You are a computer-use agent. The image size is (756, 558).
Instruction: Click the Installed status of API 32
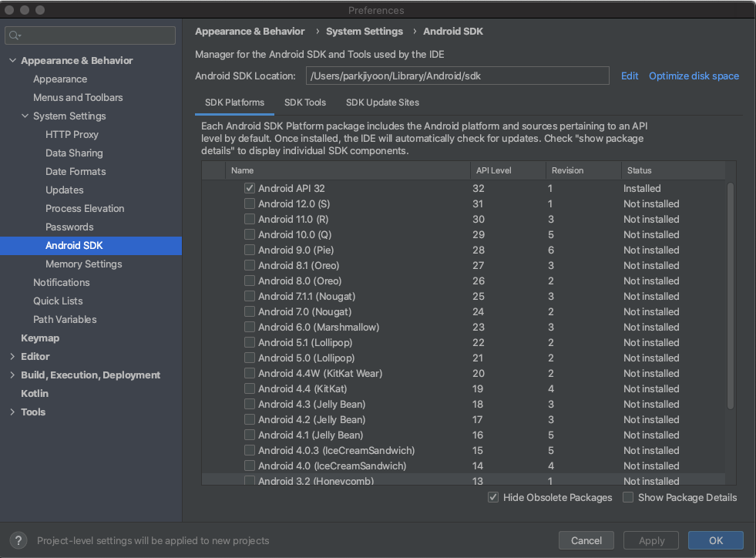tap(642, 188)
